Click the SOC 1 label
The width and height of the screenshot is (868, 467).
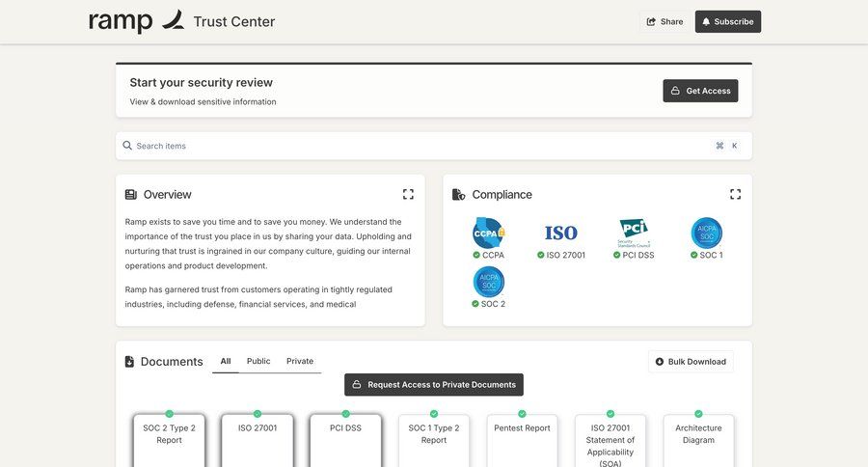coord(712,256)
